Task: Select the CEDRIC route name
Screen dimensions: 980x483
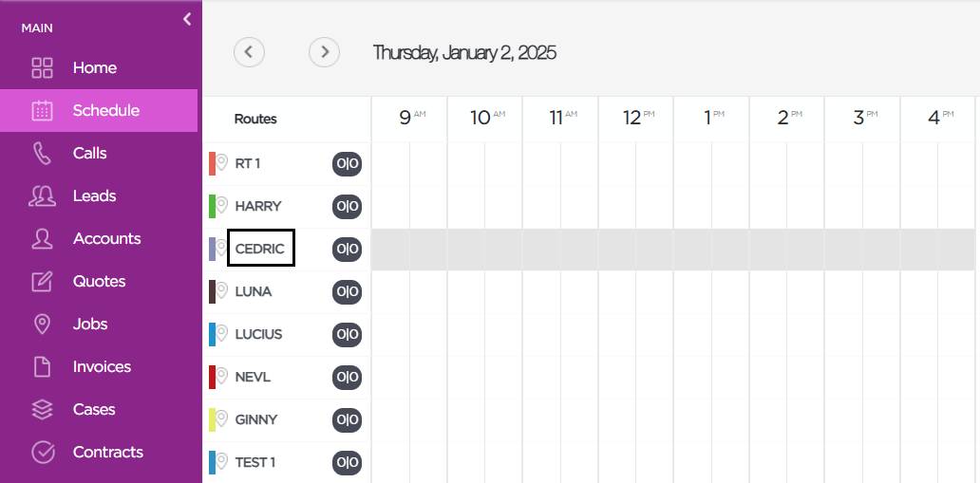Action: (x=260, y=249)
